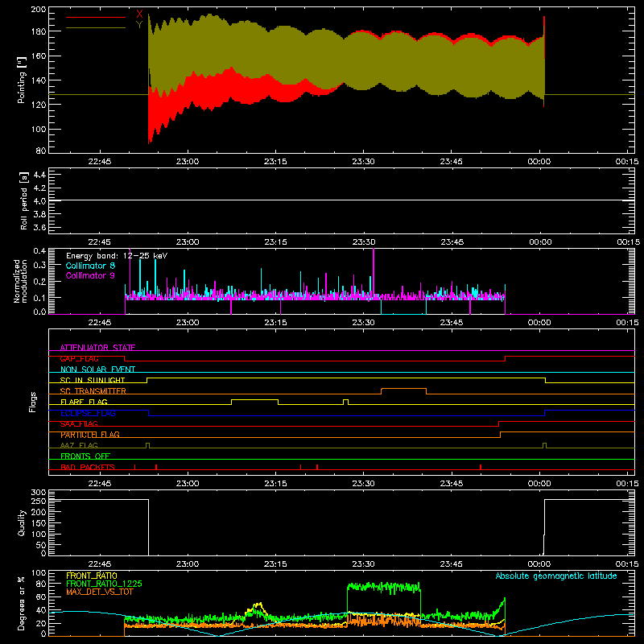
Task: Click the 80 tick on Pointing axis
Action: click(x=41, y=151)
